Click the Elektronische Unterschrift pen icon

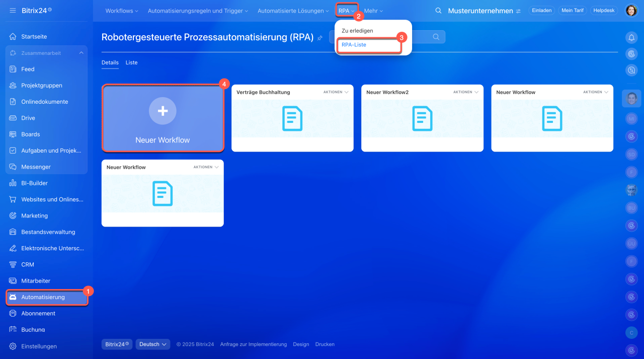point(13,248)
